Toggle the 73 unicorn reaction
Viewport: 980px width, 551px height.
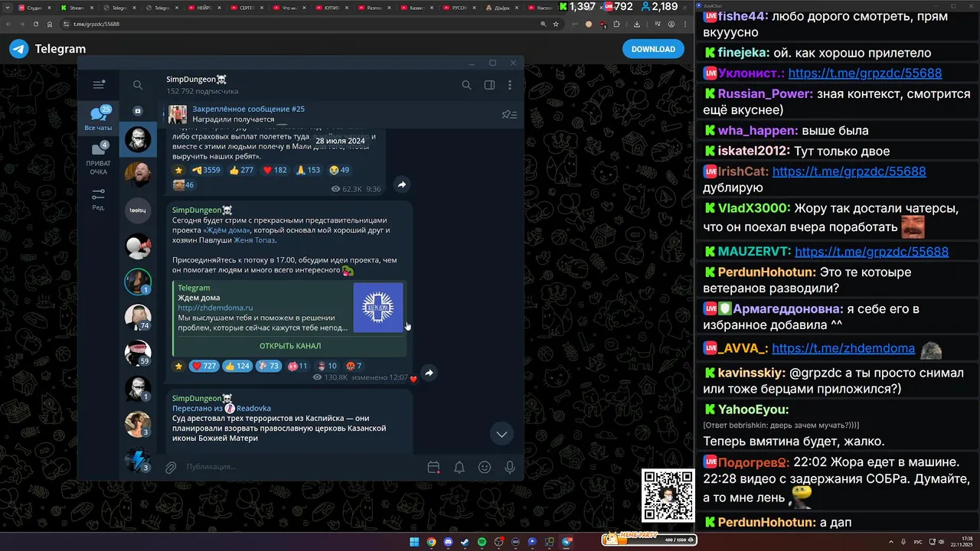click(269, 366)
